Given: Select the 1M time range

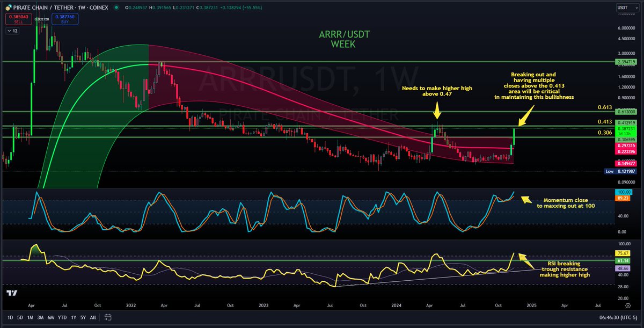Looking at the screenshot, I should click(30, 317).
